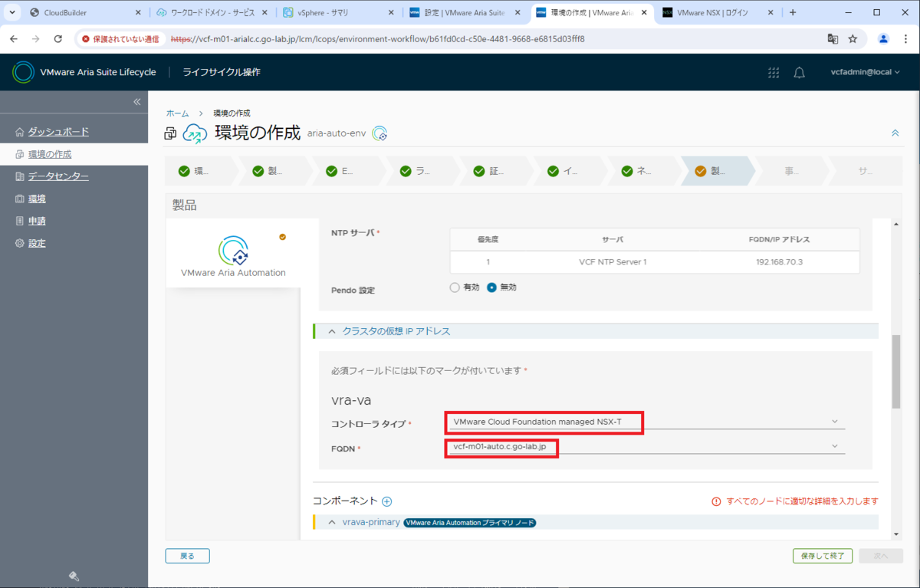Screen dimensions: 920x588
Task: Switch to the ワークロード ドメイン browser tab
Action: tap(211, 12)
